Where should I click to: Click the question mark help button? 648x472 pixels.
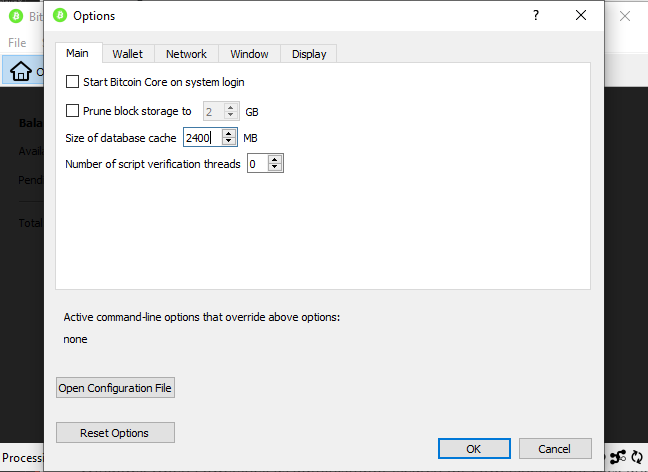pos(536,16)
